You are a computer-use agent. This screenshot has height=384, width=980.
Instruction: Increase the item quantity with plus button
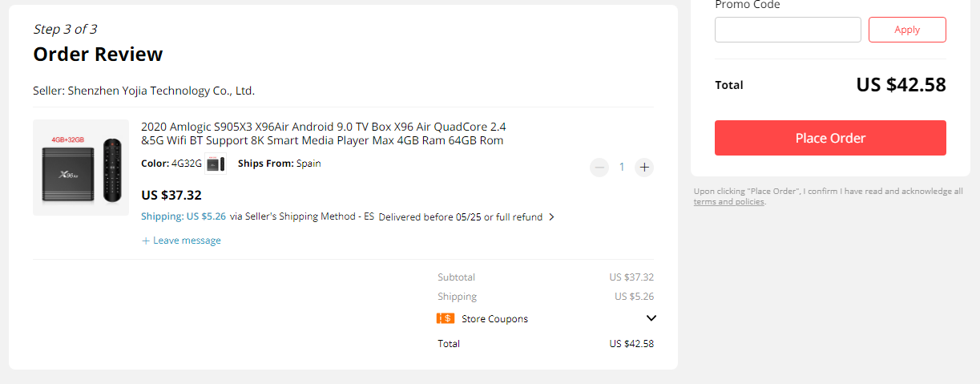click(644, 168)
